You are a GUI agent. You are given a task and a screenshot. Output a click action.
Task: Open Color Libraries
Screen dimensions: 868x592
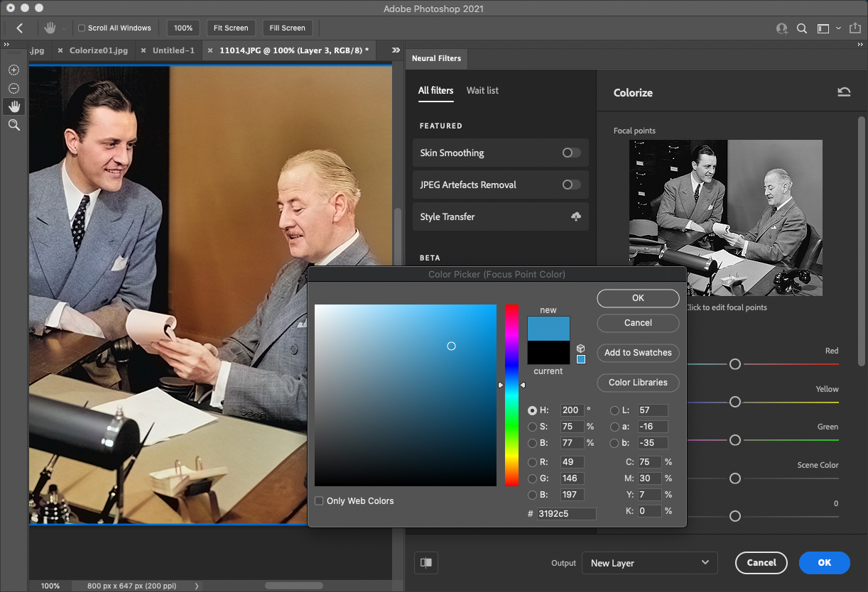(638, 383)
